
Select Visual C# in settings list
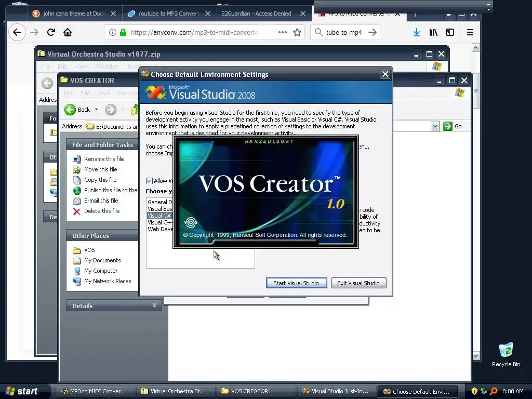(x=159, y=216)
